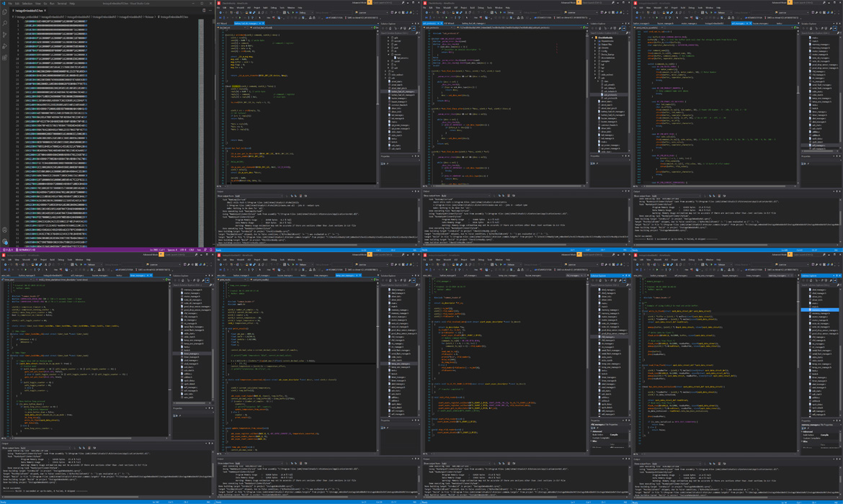Open the Manage gear in VS Code
The image size is (843, 504).
pos(5,241)
